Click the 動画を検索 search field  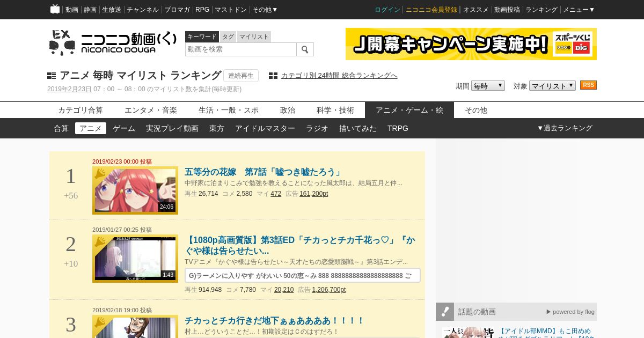point(241,49)
